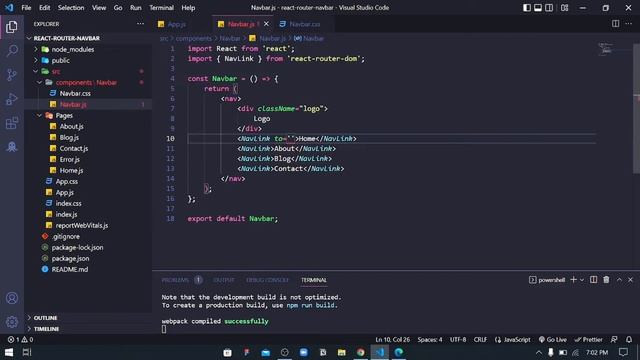The image size is (640, 360).
Task: Open the Explorer view in activity bar
Action: [x=12, y=27]
